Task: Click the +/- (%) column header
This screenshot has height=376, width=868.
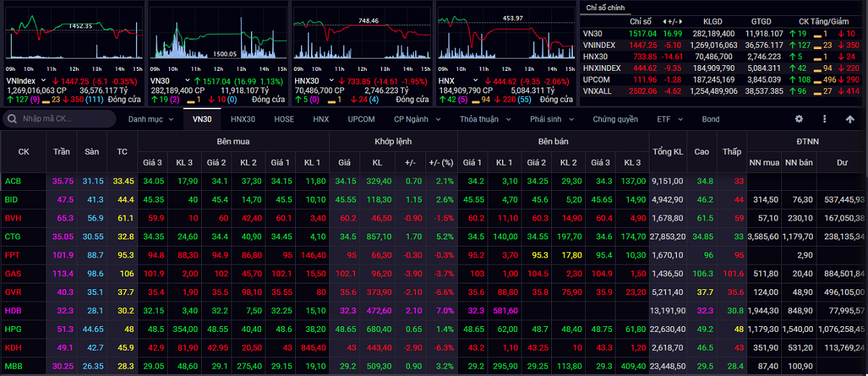Action: point(441,163)
